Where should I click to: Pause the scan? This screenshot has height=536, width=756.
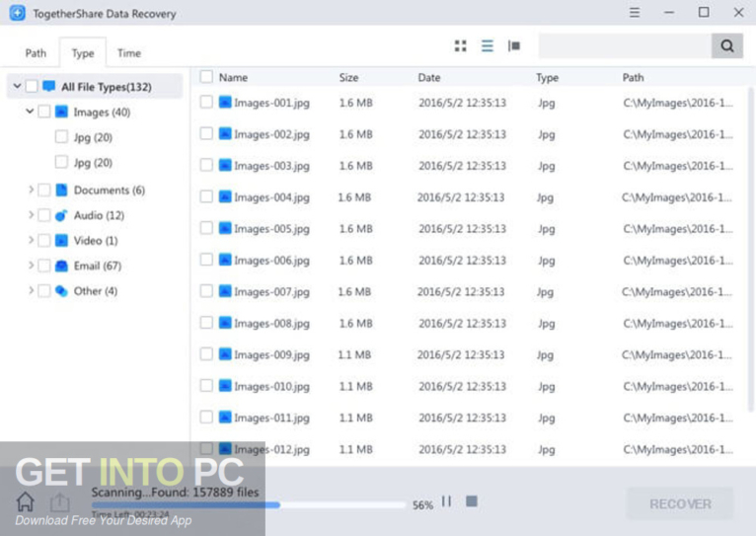(x=446, y=501)
